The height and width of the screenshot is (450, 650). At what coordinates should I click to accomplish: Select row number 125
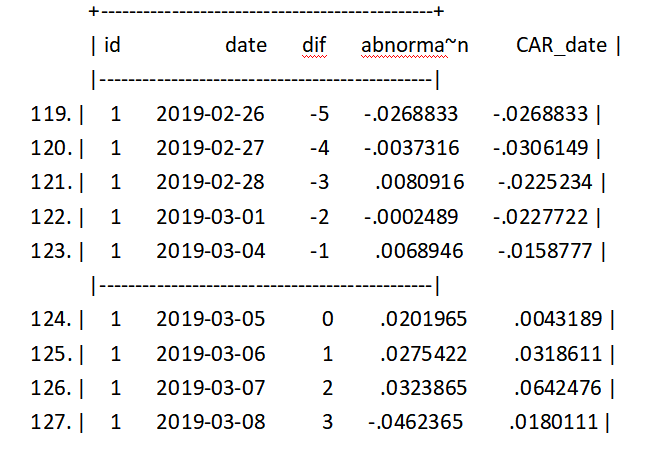pos(54,354)
